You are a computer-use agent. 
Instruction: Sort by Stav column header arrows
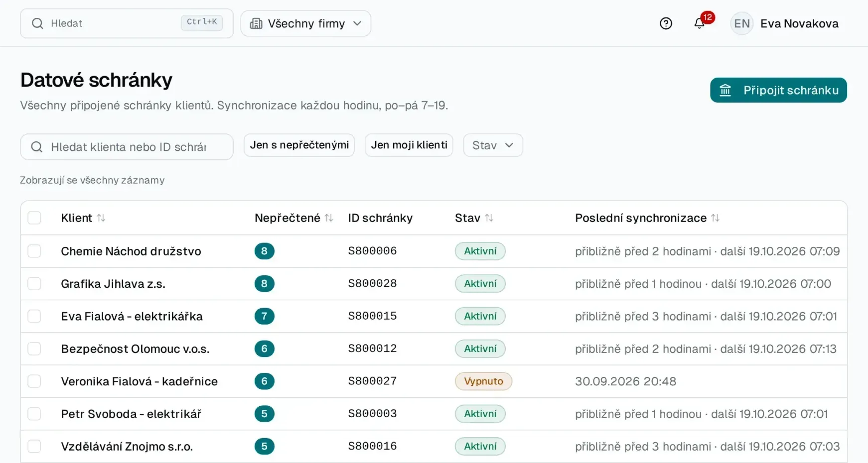click(x=489, y=218)
